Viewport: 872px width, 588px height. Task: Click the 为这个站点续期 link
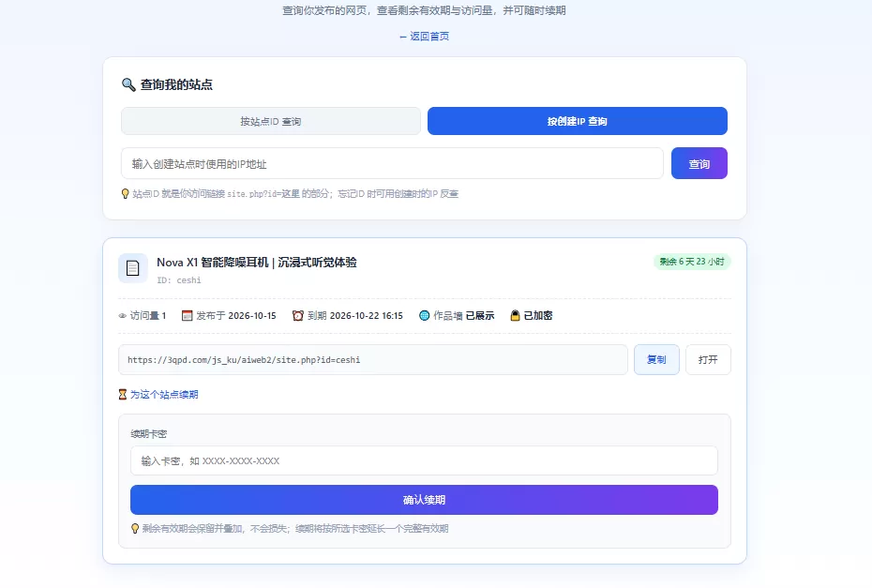164,395
